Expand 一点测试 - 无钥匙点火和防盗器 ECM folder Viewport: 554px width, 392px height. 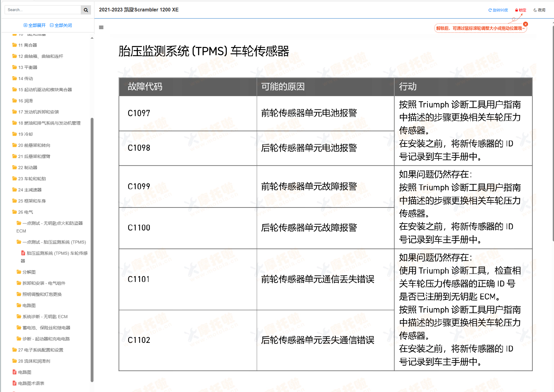[x=50, y=227]
